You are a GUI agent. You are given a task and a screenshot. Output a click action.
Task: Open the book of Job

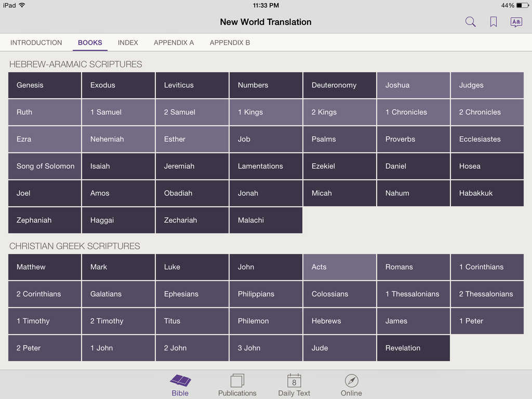pyautogui.click(x=266, y=139)
